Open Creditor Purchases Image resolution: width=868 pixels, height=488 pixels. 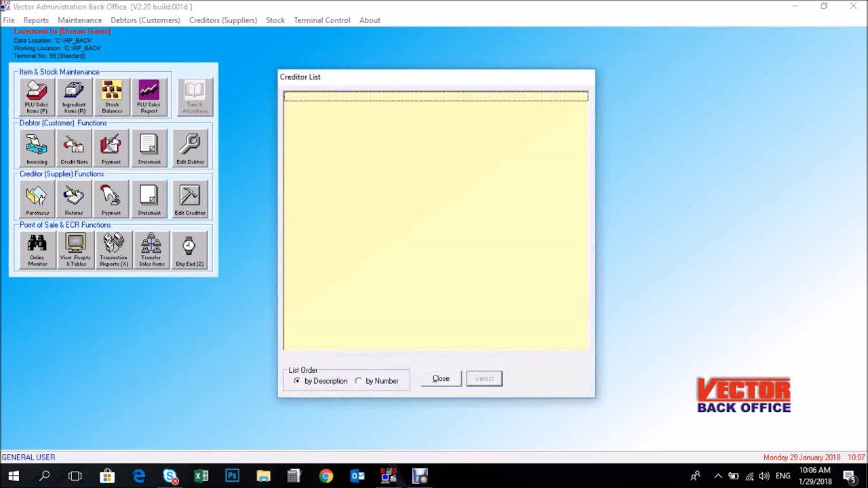(x=37, y=199)
